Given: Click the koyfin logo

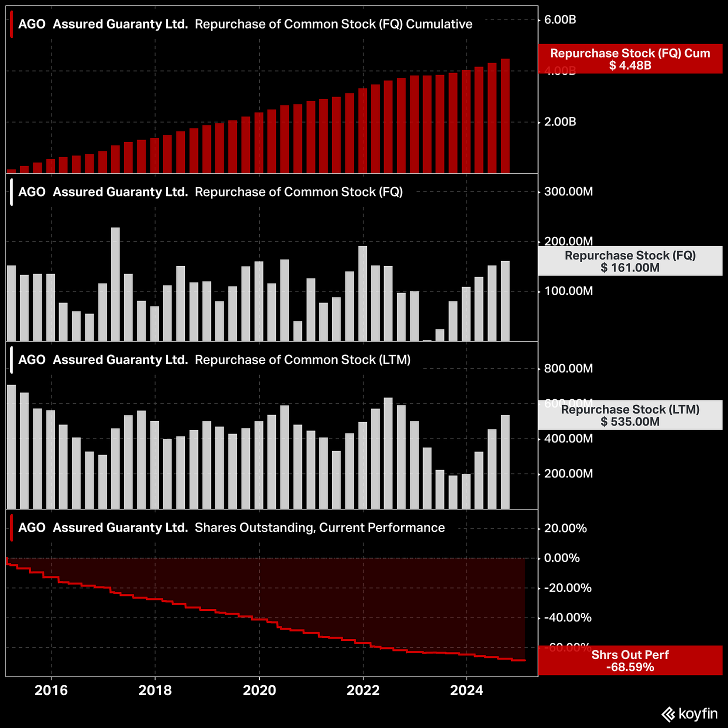Looking at the screenshot, I should [x=689, y=713].
